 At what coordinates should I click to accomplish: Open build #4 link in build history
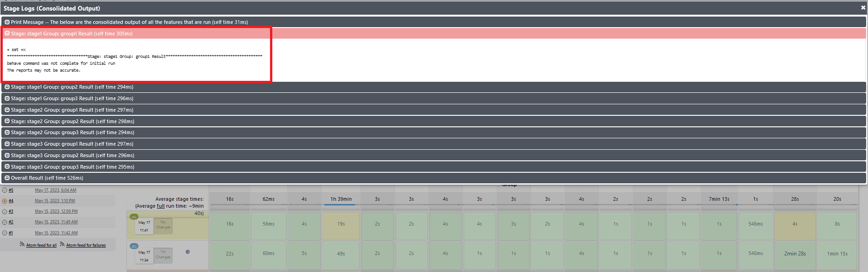[11, 201]
